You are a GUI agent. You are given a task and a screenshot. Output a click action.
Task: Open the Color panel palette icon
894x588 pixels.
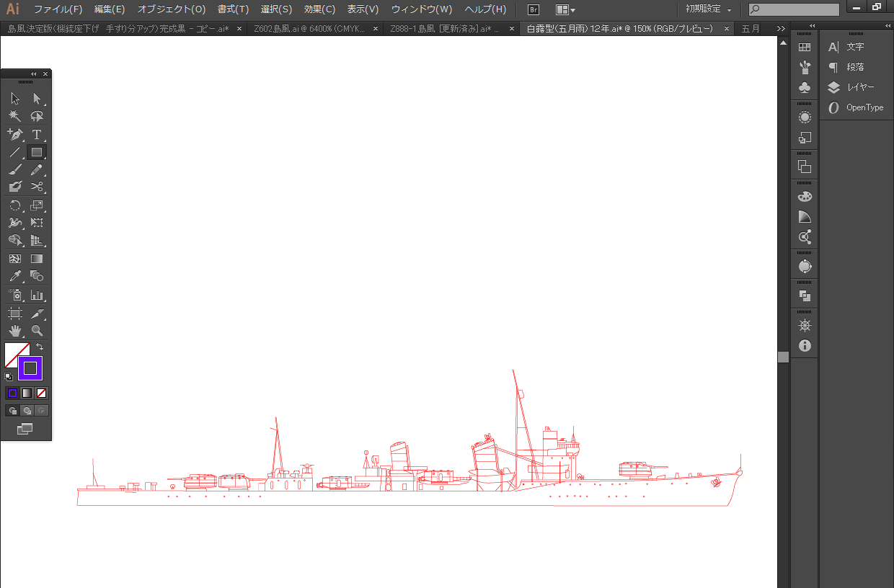click(805, 196)
